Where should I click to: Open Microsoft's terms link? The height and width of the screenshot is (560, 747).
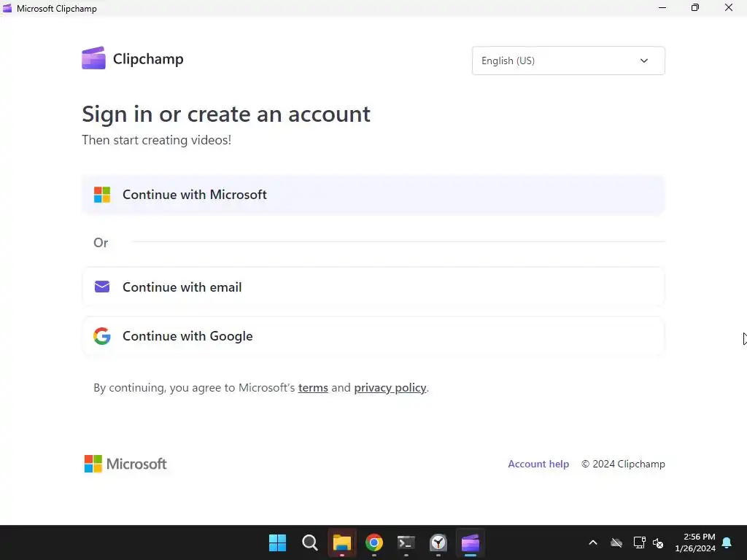pos(313,388)
